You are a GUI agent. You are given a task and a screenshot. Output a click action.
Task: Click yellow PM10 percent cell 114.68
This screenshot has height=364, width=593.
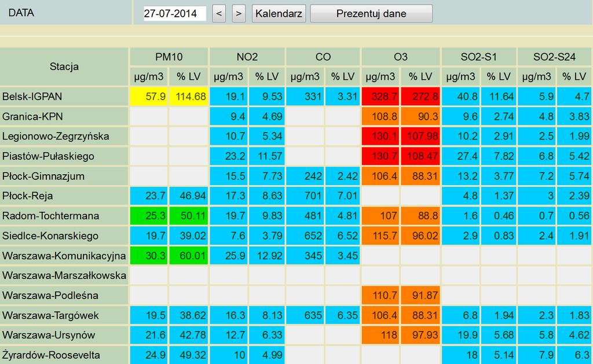(x=188, y=97)
